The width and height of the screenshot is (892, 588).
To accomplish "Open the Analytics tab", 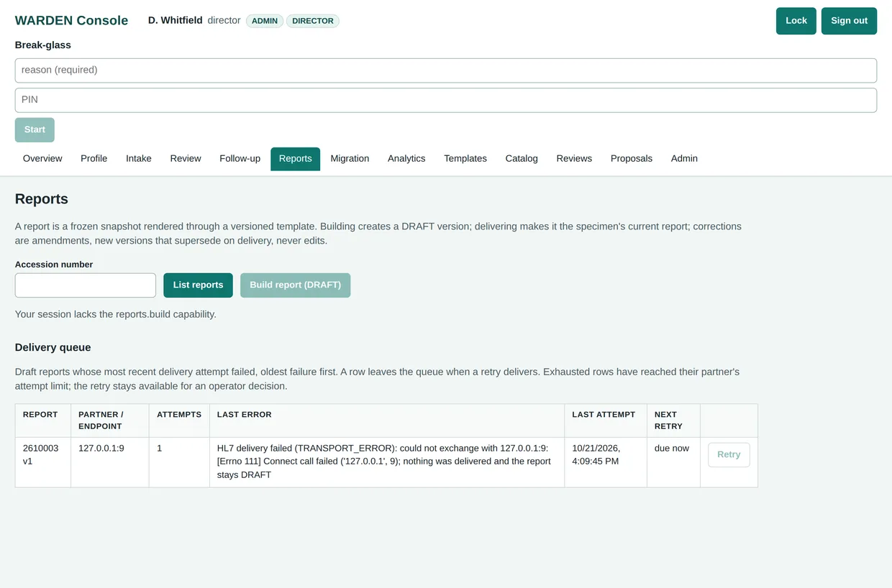I will [406, 159].
